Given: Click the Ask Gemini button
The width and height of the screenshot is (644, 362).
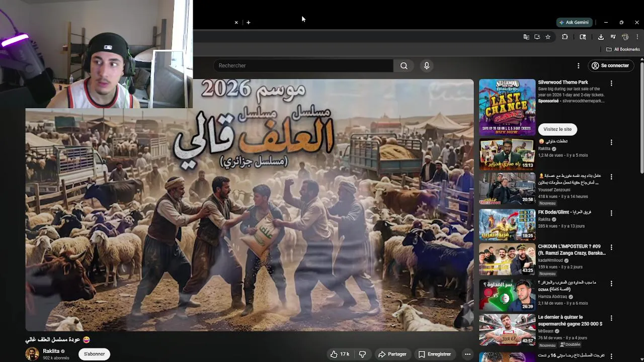Looking at the screenshot, I should [x=574, y=22].
